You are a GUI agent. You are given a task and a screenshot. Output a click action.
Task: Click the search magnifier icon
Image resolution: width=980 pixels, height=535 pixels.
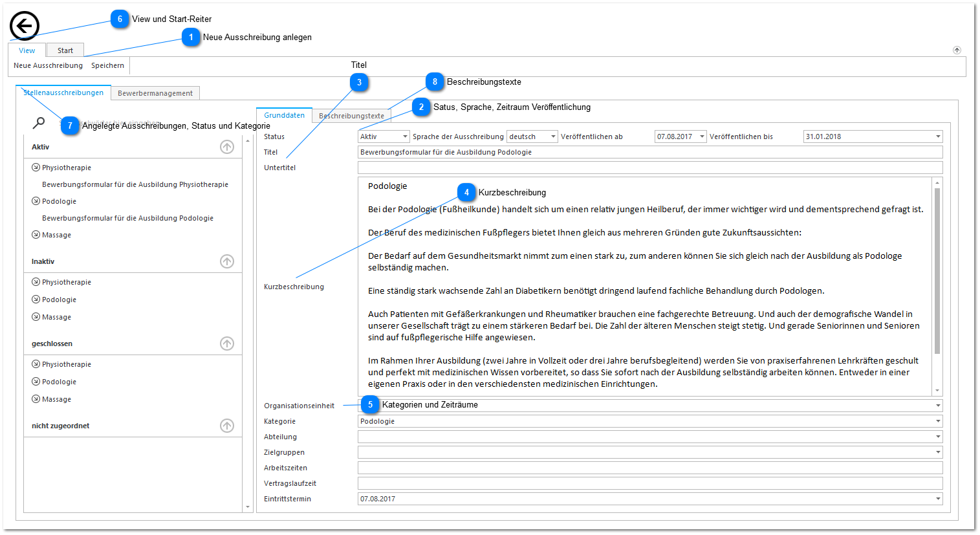tap(39, 122)
